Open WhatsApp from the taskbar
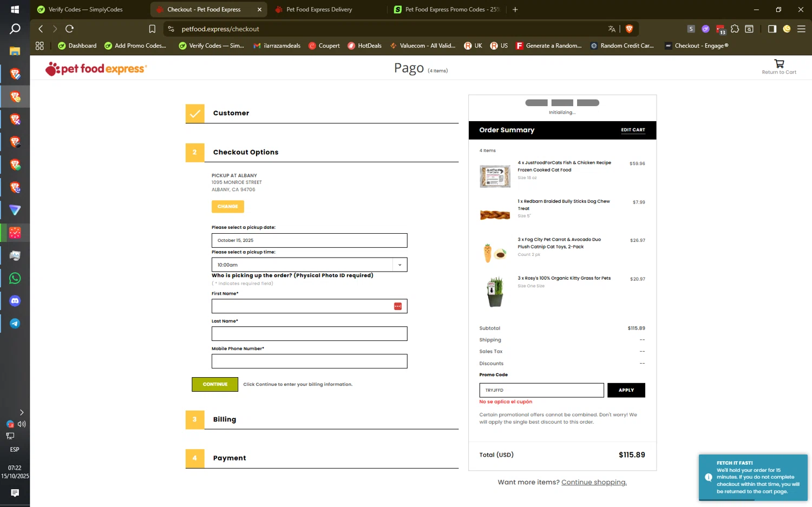812x507 pixels. click(x=15, y=278)
